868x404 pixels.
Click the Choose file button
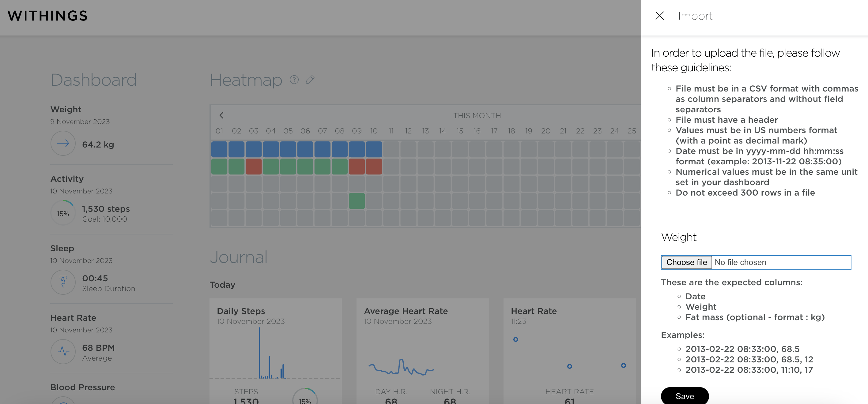[x=686, y=262]
